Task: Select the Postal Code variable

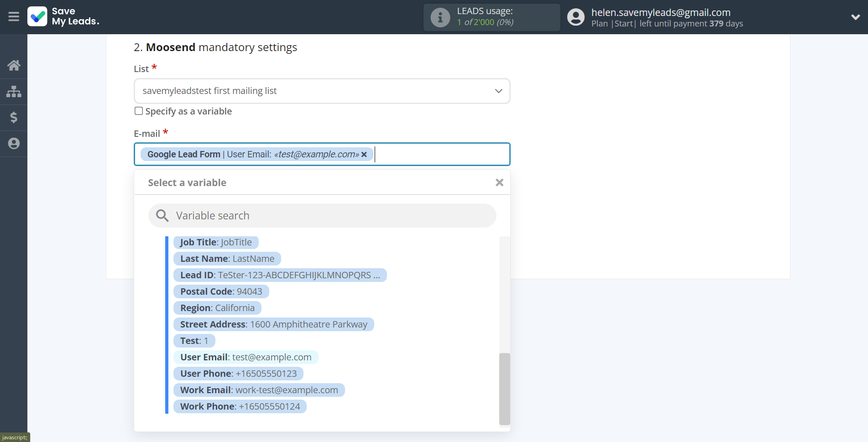Action: tap(221, 291)
